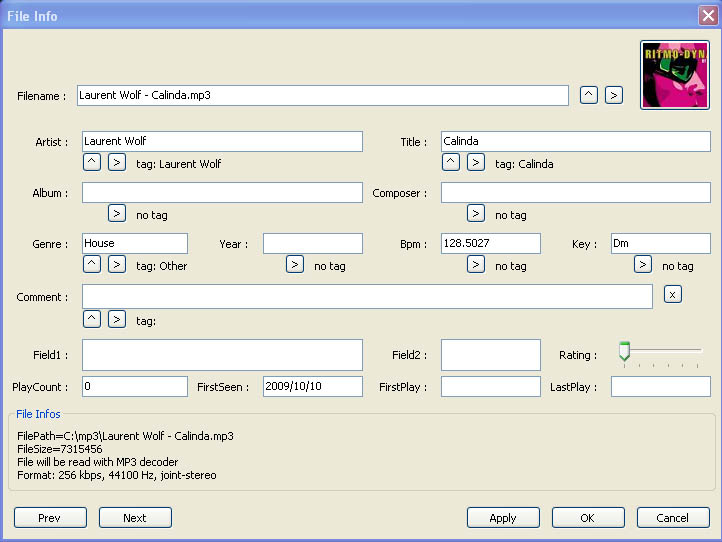Click the right-arrow button under Bpm
Viewport: 722px width, 542px height.
[x=476, y=264]
